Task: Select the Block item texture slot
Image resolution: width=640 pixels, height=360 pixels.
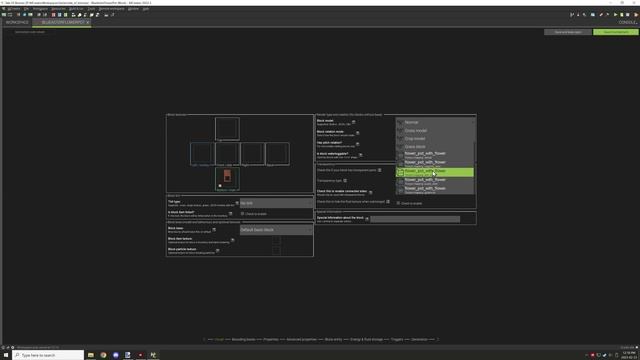Action: (276, 240)
